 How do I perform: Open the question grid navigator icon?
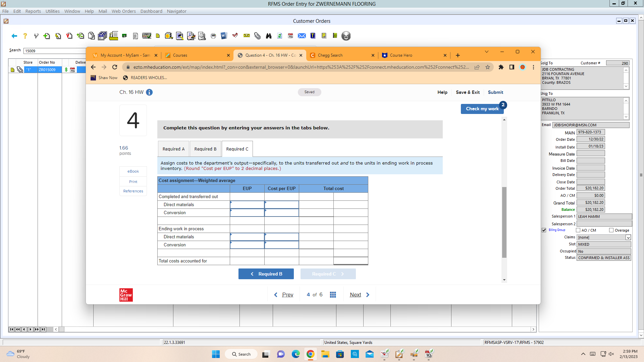[x=333, y=295]
